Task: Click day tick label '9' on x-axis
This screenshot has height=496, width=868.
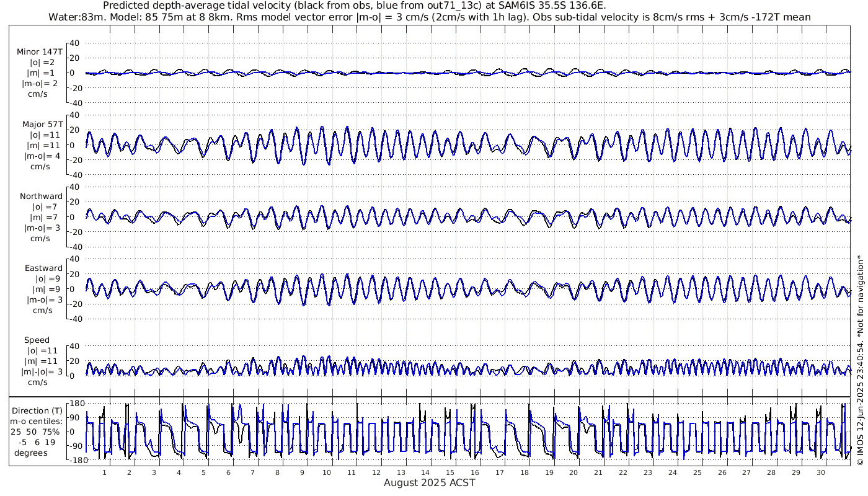Action: [302, 472]
